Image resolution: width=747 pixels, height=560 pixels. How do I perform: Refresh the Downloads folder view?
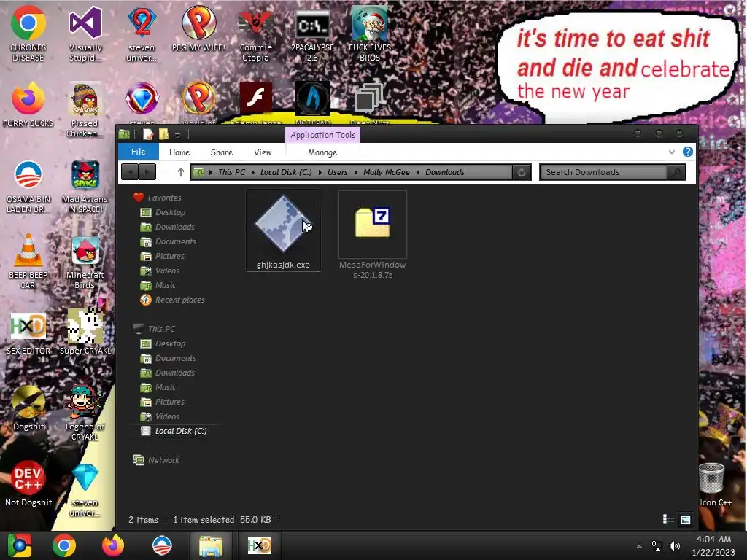[x=522, y=172]
